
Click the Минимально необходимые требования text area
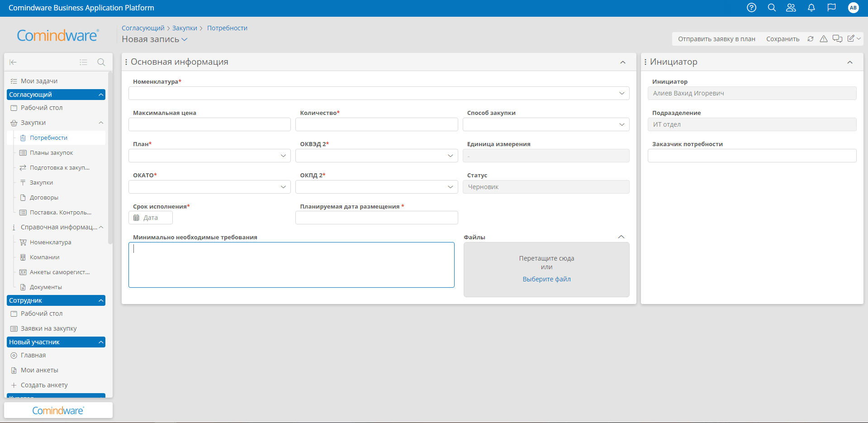coord(291,265)
